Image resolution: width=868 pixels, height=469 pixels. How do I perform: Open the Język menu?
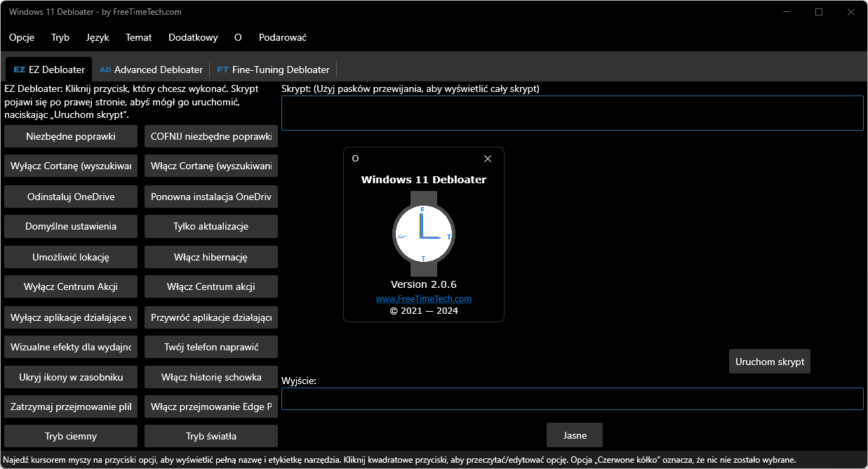(x=98, y=37)
